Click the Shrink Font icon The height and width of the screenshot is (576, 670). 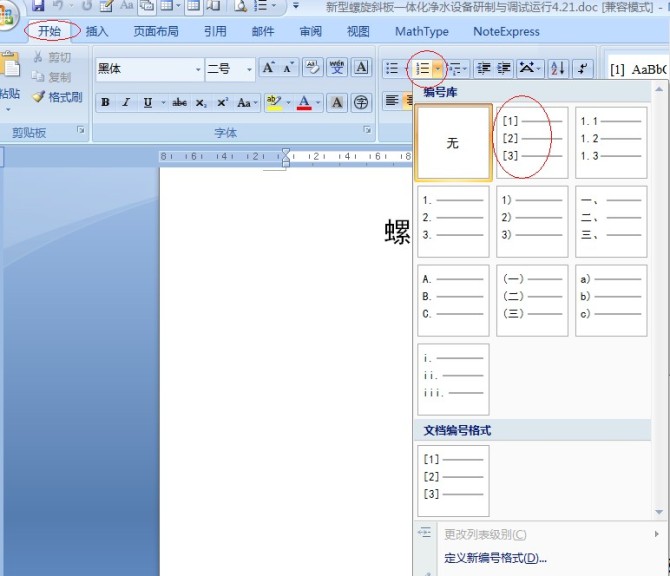[x=289, y=68]
